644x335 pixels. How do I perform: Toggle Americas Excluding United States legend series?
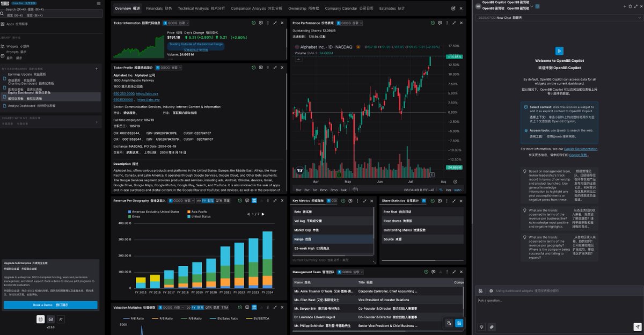pos(153,212)
